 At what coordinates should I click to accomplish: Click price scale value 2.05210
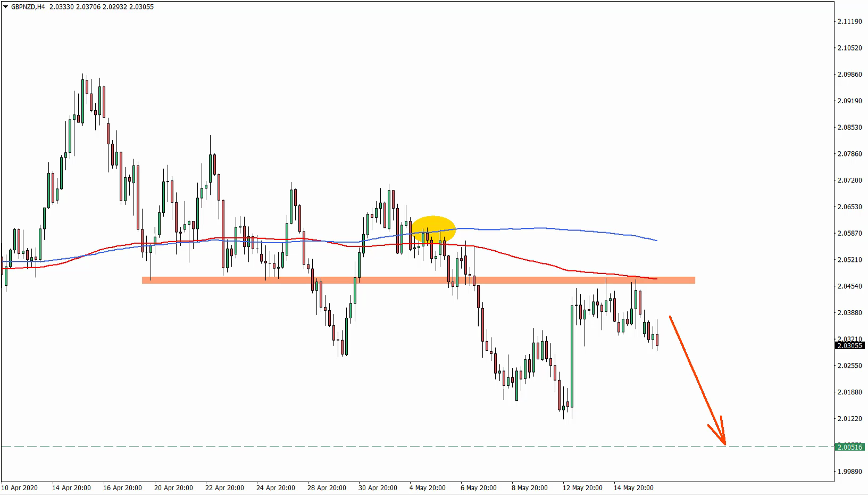tap(849, 260)
